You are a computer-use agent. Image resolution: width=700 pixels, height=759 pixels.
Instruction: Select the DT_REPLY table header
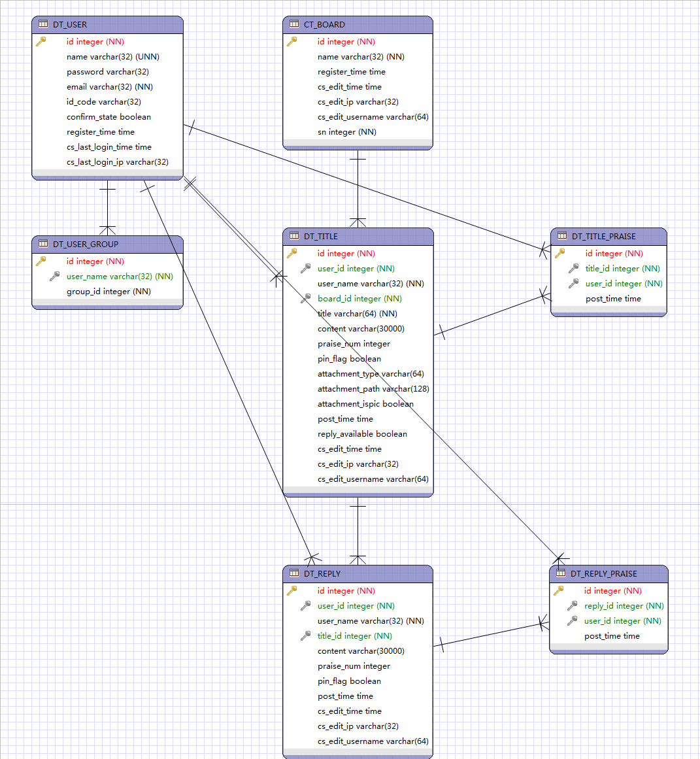click(358, 574)
